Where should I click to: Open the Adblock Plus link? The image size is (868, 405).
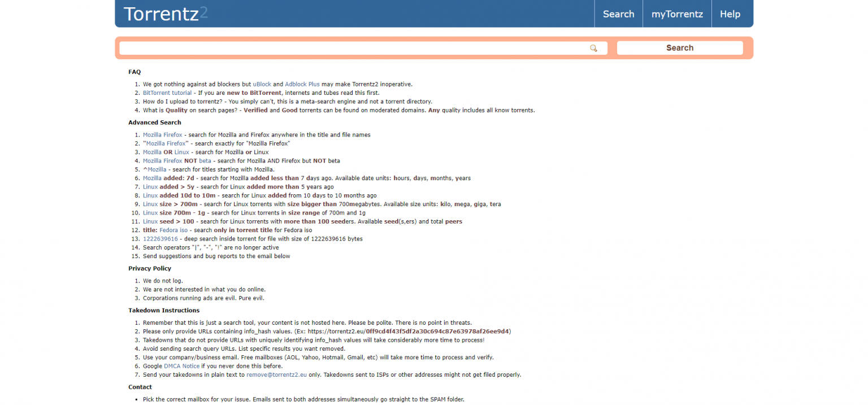pyautogui.click(x=302, y=84)
